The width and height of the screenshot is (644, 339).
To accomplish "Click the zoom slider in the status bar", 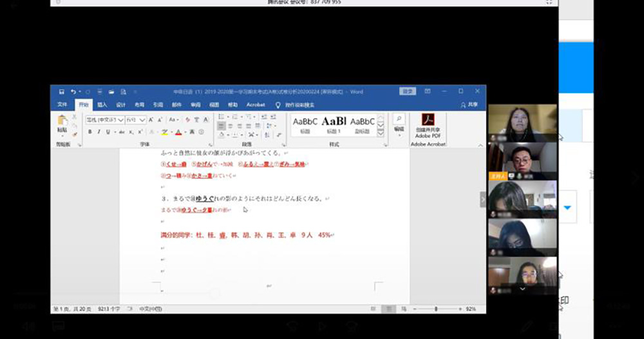I will coord(436,309).
